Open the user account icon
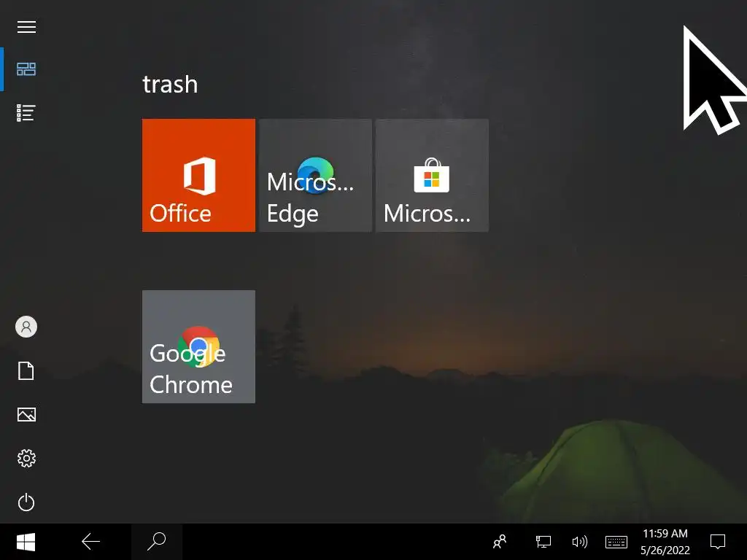 point(26,327)
